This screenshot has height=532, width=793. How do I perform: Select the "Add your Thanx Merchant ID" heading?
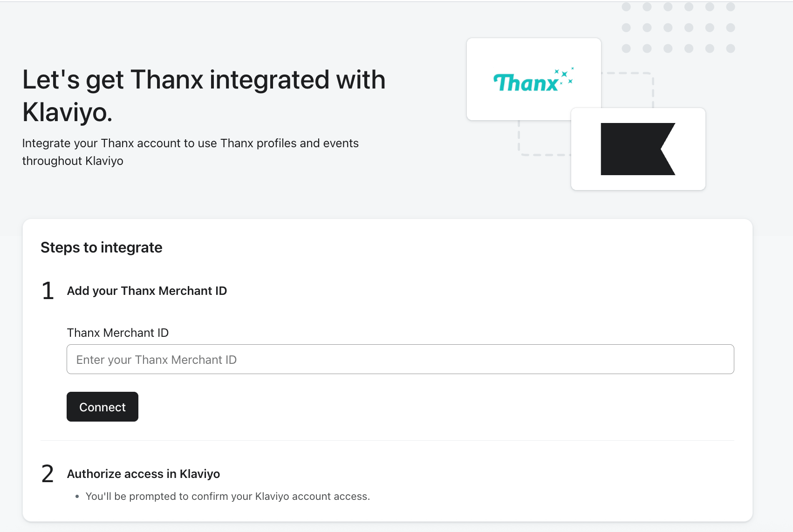[x=147, y=291]
